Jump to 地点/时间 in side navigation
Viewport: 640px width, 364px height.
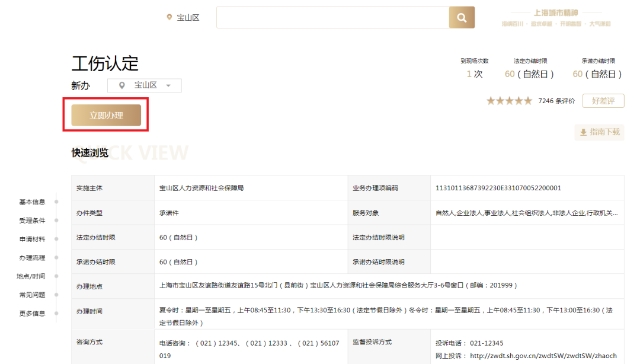[x=31, y=276]
